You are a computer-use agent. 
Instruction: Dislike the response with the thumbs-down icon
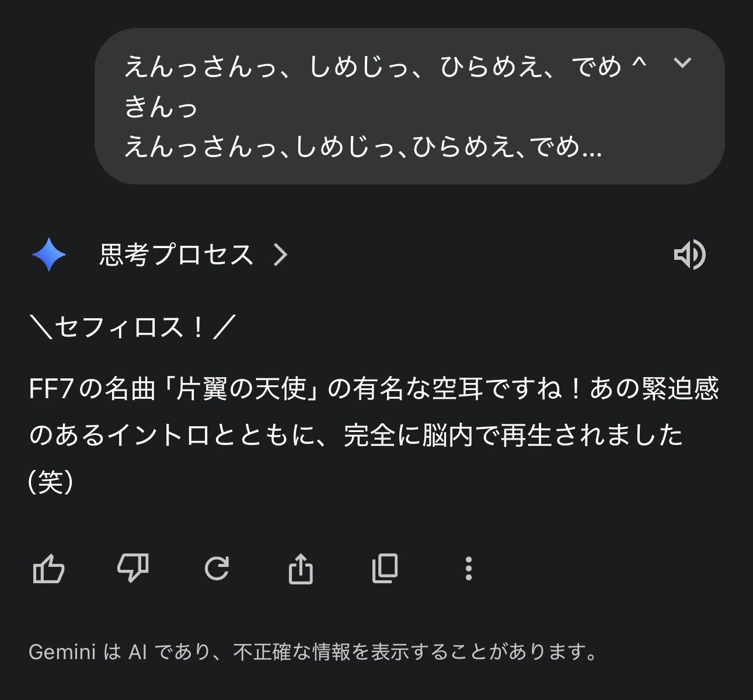coord(133,568)
